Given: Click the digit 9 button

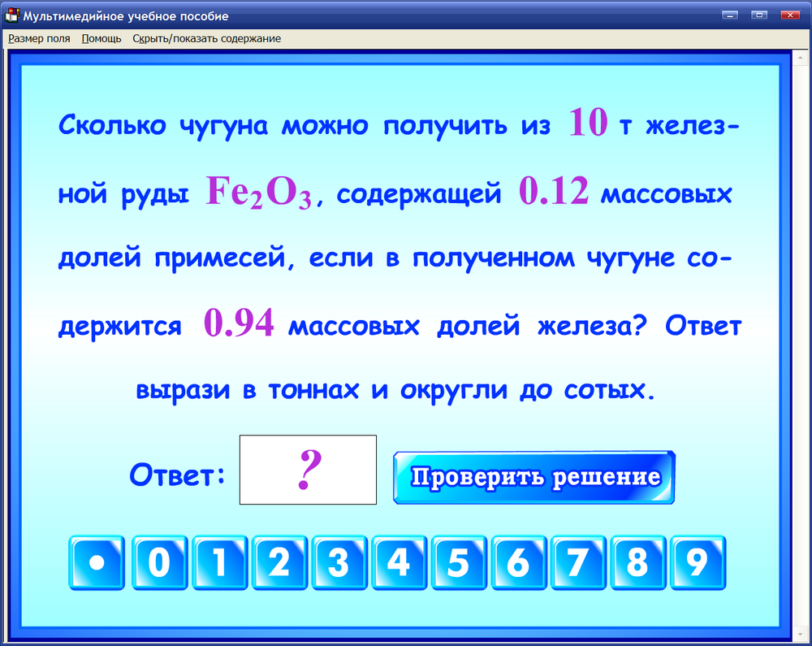Looking at the screenshot, I should pyautogui.click(x=698, y=562).
